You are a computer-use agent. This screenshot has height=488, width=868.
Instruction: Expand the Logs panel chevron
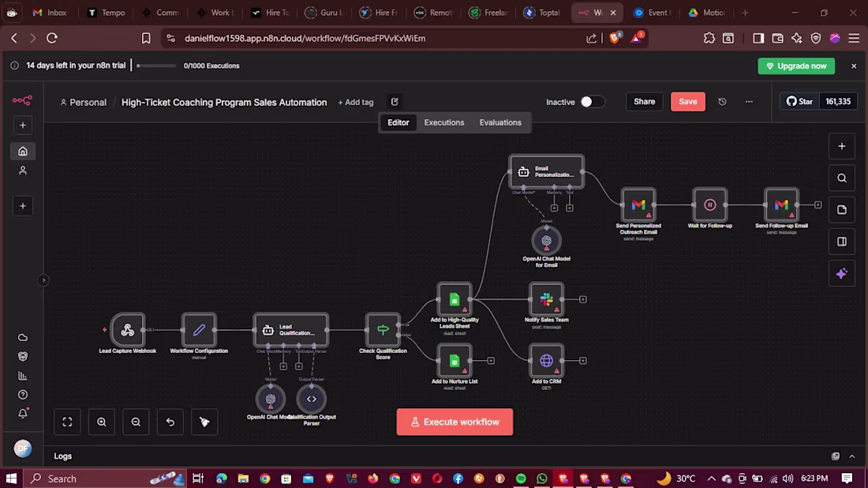coord(852,456)
